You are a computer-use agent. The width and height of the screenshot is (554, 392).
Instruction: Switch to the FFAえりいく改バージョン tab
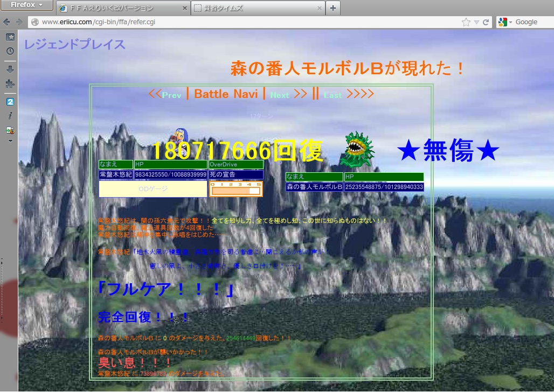123,8
